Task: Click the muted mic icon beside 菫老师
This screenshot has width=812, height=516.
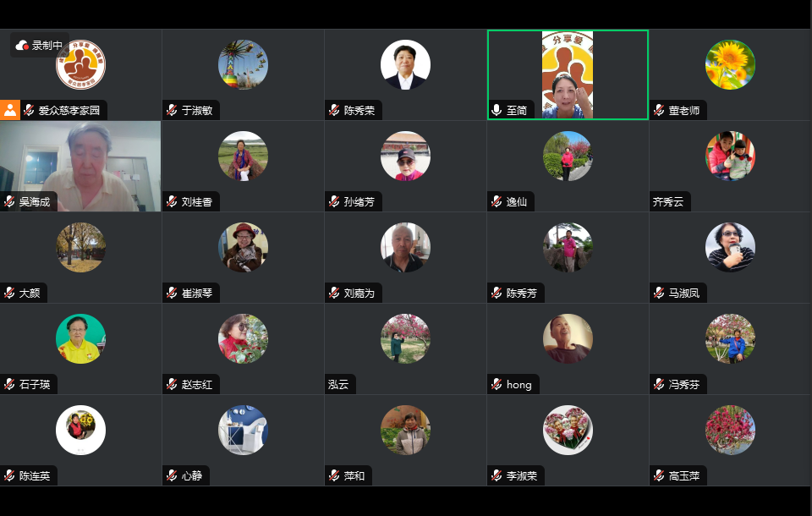Action: (659, 110)
